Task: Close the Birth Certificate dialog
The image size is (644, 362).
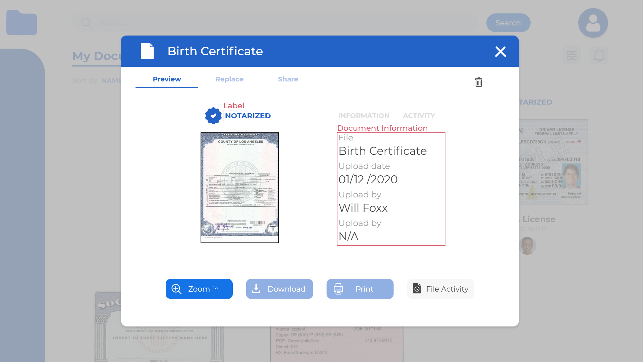Action: (500, 52)
